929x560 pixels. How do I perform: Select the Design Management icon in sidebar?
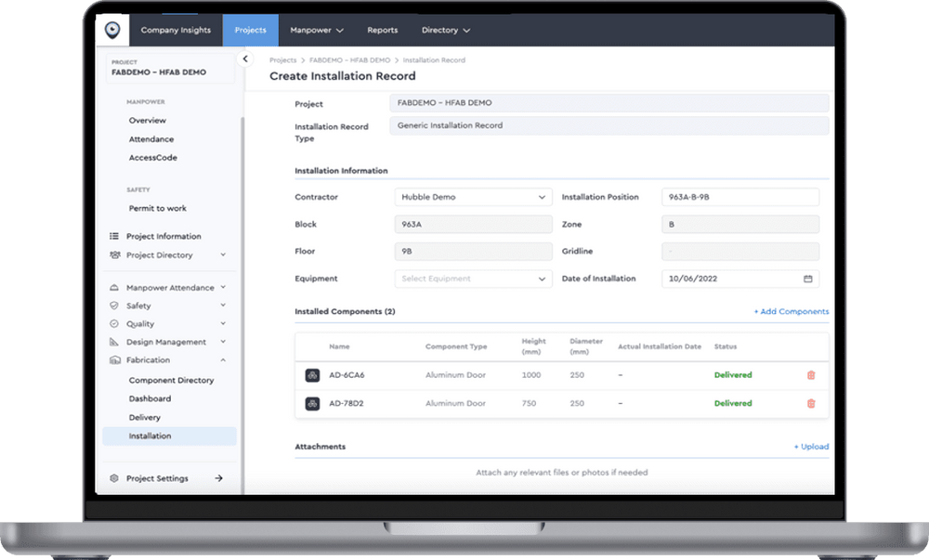[x=115, y=342]
